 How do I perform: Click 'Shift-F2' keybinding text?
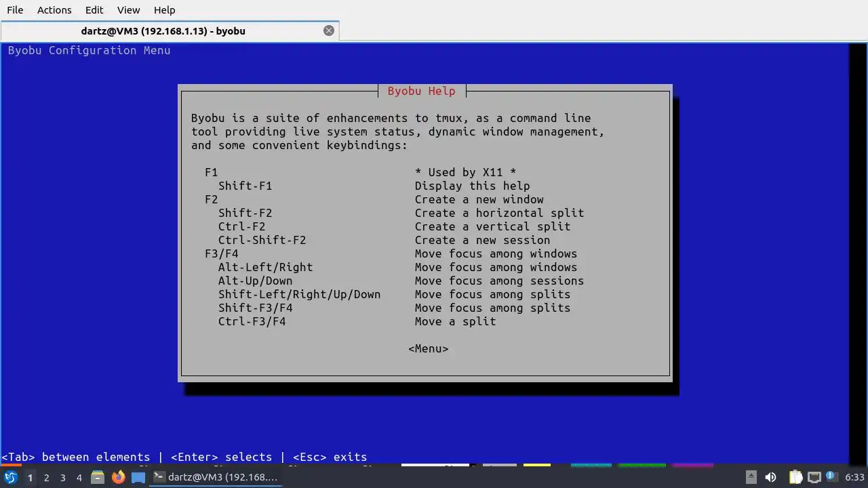coord(245,213)
